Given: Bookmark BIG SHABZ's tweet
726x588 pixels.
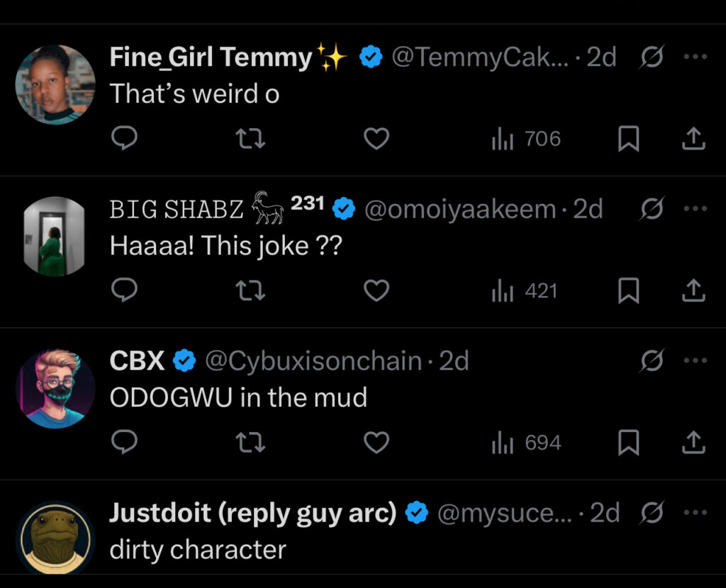Looking at the screenshot, I should tap(628, 290).
